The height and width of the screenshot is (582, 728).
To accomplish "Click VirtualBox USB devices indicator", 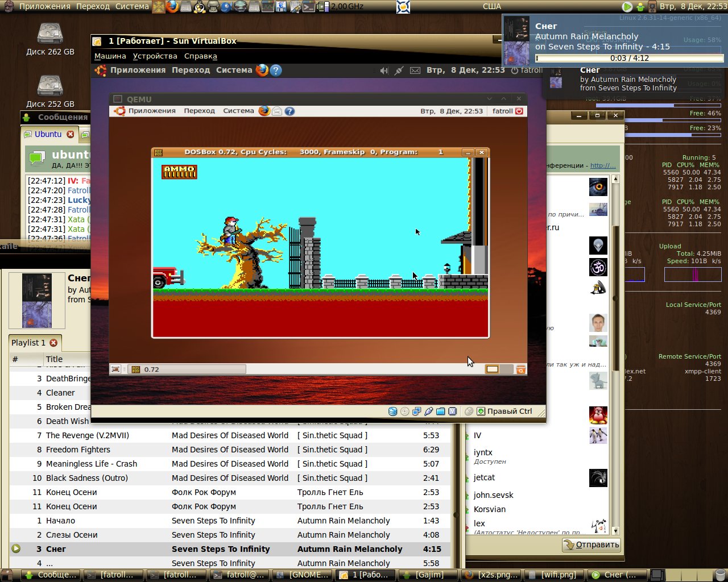I will [x=428, y=411].
